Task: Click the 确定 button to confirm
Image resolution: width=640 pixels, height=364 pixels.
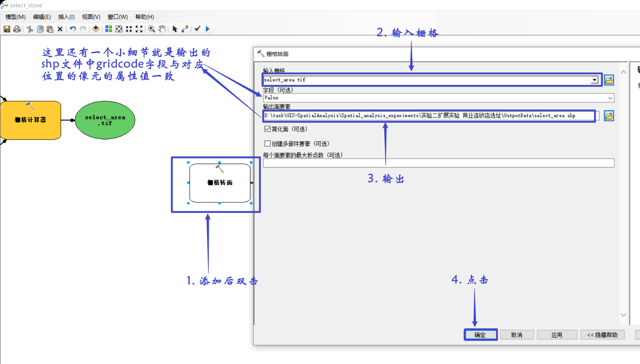Action: 480,335
